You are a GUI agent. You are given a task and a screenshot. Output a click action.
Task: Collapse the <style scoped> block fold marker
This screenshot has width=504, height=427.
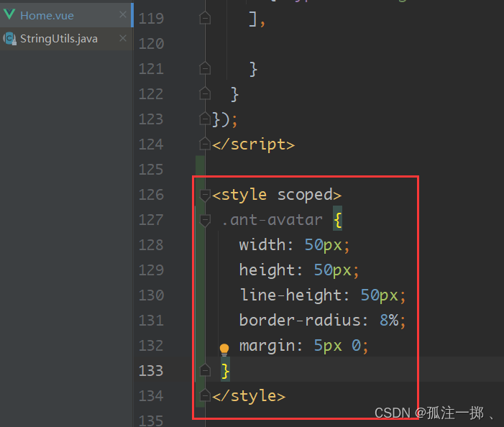point(205,196)
